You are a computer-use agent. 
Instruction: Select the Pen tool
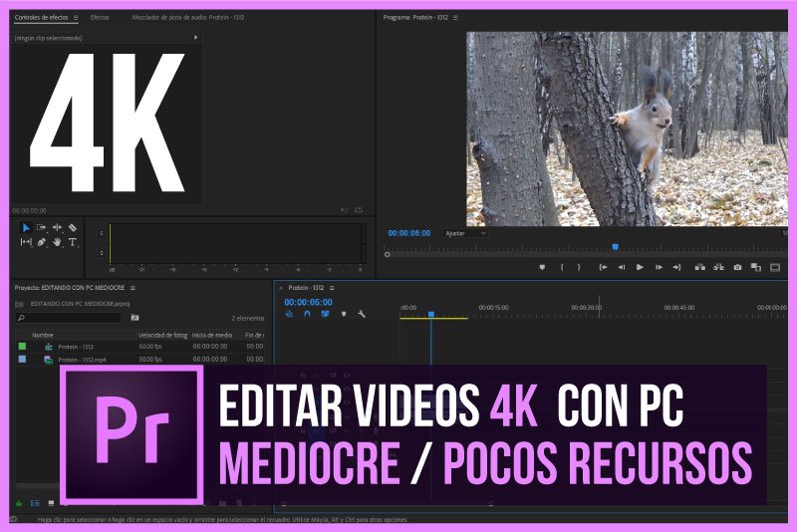pyautogui.click(x=41, y=242)
